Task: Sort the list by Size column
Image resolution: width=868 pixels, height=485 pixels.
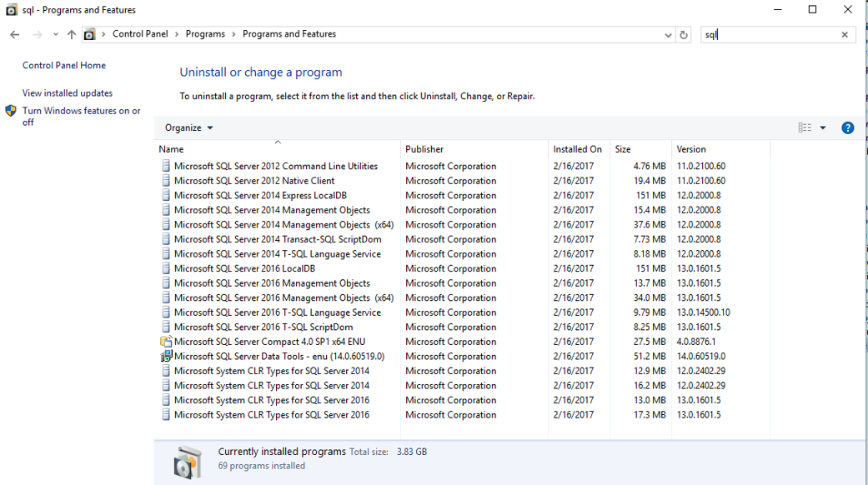Action: pyautogui.click(x=623, y=149)
